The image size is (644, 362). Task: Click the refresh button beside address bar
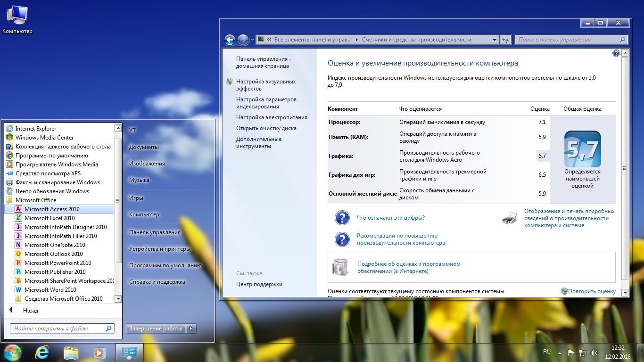(505, 40)
